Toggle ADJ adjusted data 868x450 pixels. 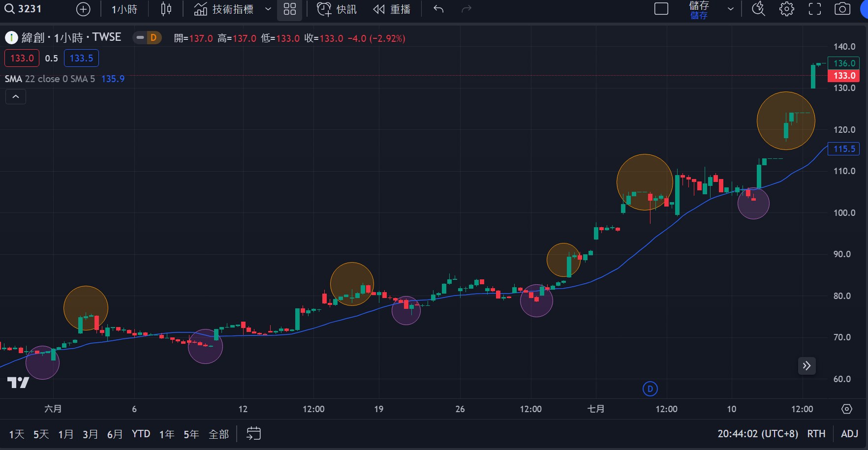tap(849, 434)
